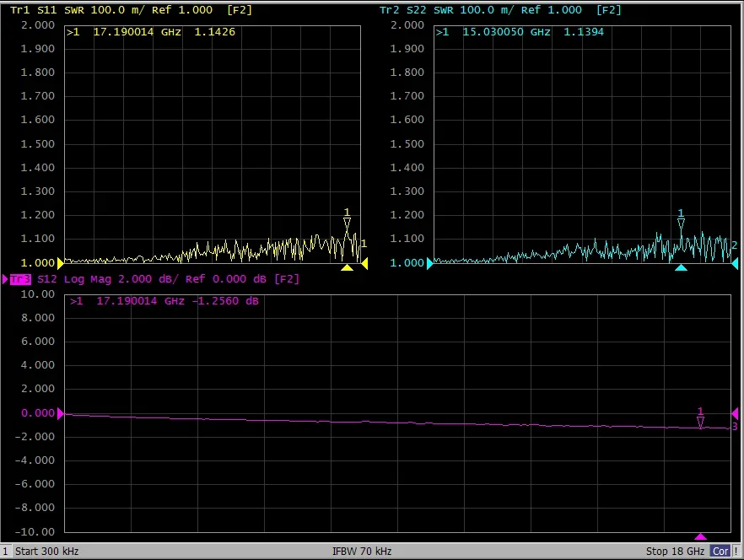Click the Stop 18 GHz field
Screen dimensions: 744x560
coord(675,552)
